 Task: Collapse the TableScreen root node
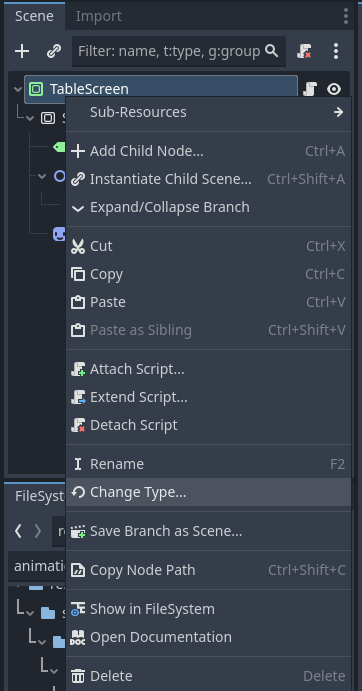(18, 89)
